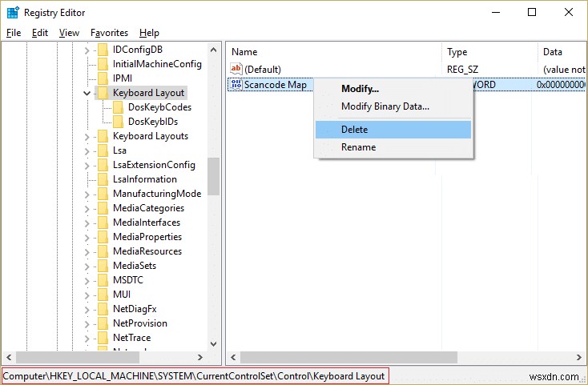Expand the LsaExtensionConfig key
Image resolution: width=588 pixels, height=385 pixels.
click(x=87, y=166)
